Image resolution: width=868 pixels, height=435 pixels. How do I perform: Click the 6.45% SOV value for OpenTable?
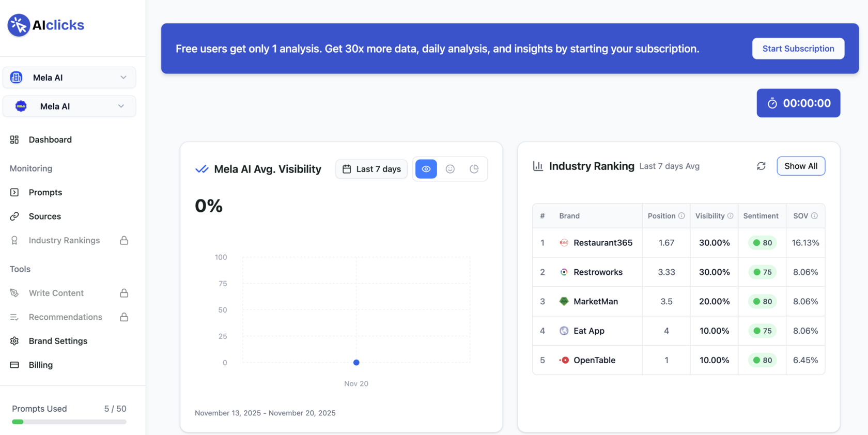805,360
